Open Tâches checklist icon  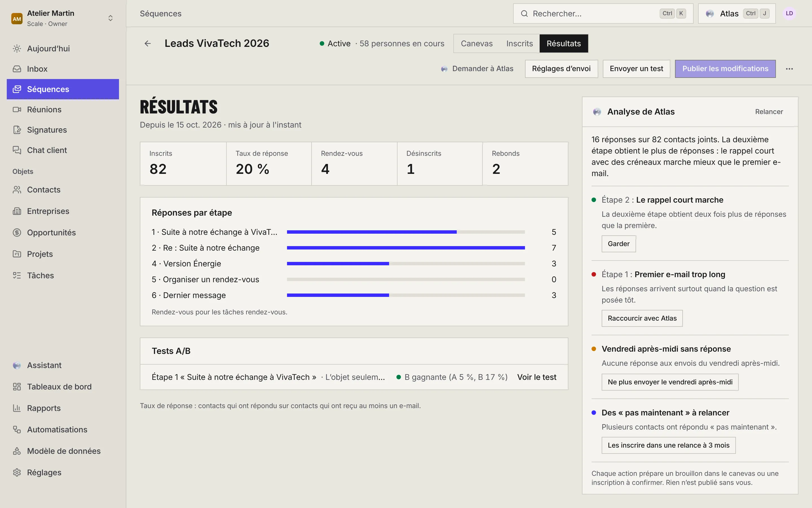point(17,275)
